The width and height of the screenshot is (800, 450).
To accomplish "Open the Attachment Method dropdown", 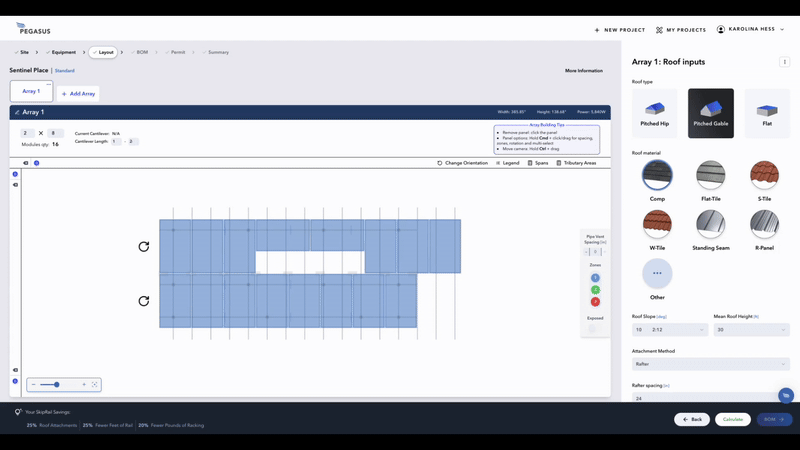I will click(x=711, y=364).
